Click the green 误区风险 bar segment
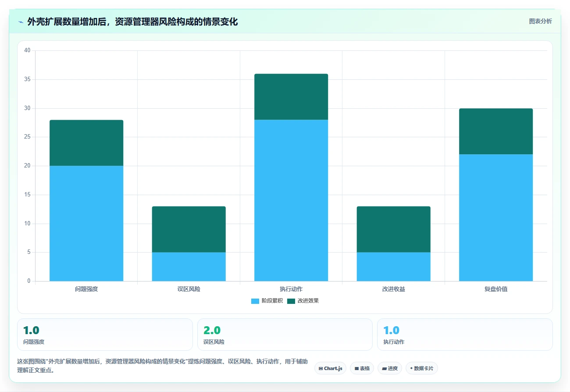This screenshot has width=570, height=392. [189, 229]
